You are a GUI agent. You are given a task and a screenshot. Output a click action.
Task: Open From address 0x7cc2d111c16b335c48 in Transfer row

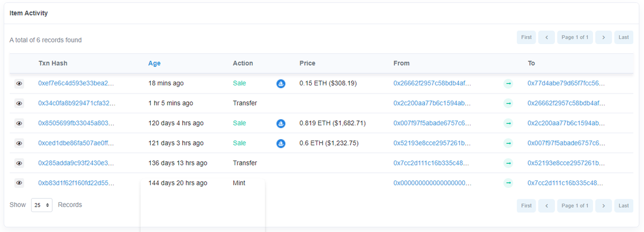(x=433, y=163)
